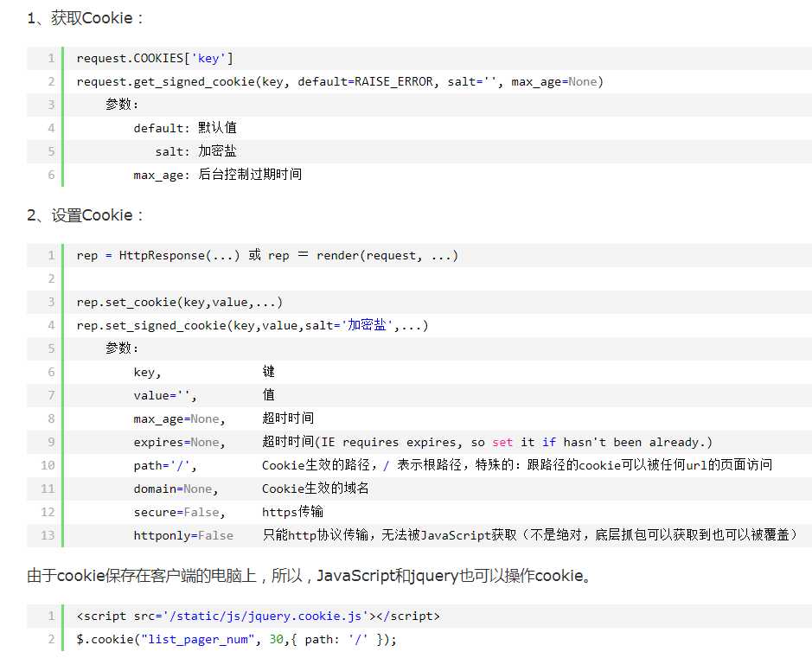Click the secure=False parameter row
Image resolution: width=812 pixels, height=658 pixels.
[x=228, y=512]
